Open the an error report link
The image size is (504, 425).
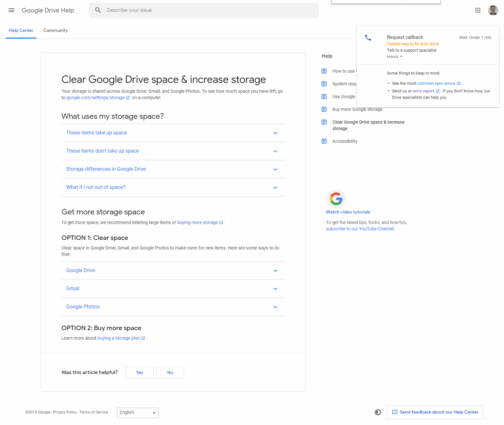point(421,91)
